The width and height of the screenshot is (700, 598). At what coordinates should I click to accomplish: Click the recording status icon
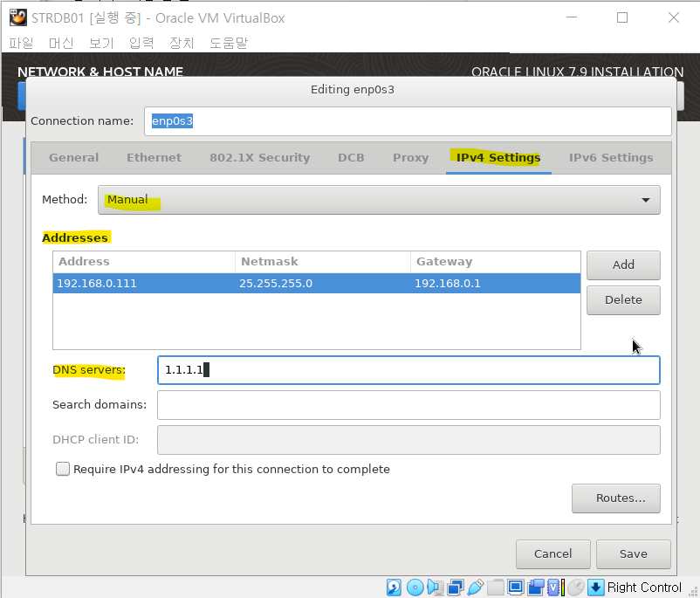(536, 588)
